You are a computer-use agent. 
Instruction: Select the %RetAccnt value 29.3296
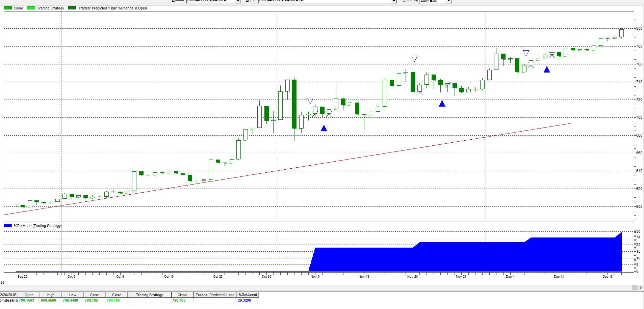(x=244, y=300)
